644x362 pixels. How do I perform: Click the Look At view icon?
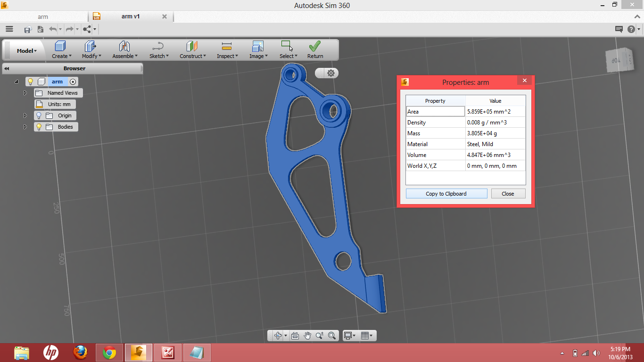coord(295,336)
